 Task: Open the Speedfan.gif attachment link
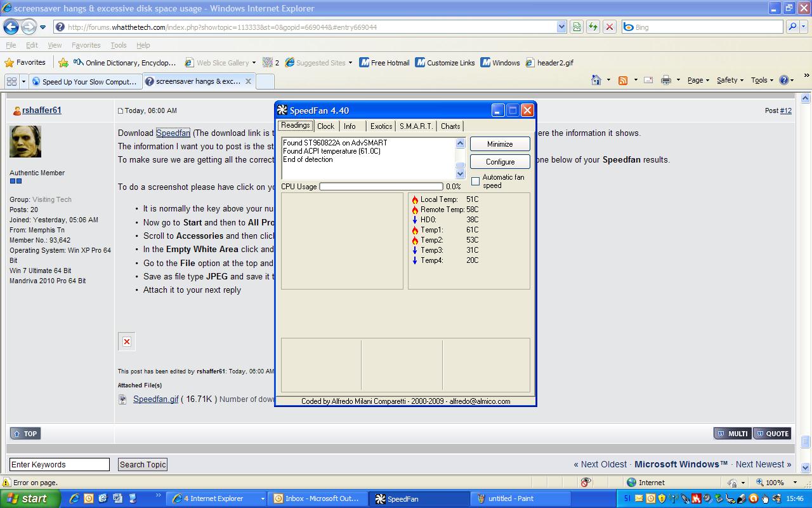156,399
